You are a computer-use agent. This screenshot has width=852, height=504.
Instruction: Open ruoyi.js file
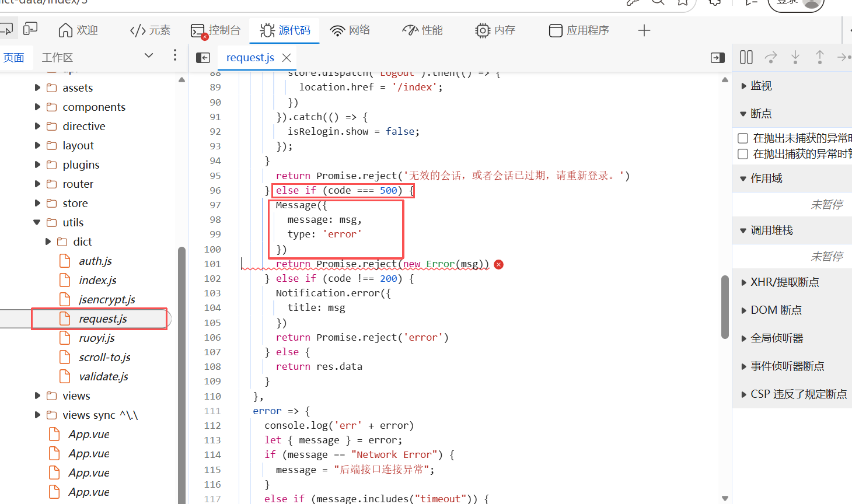coord(97,338)
